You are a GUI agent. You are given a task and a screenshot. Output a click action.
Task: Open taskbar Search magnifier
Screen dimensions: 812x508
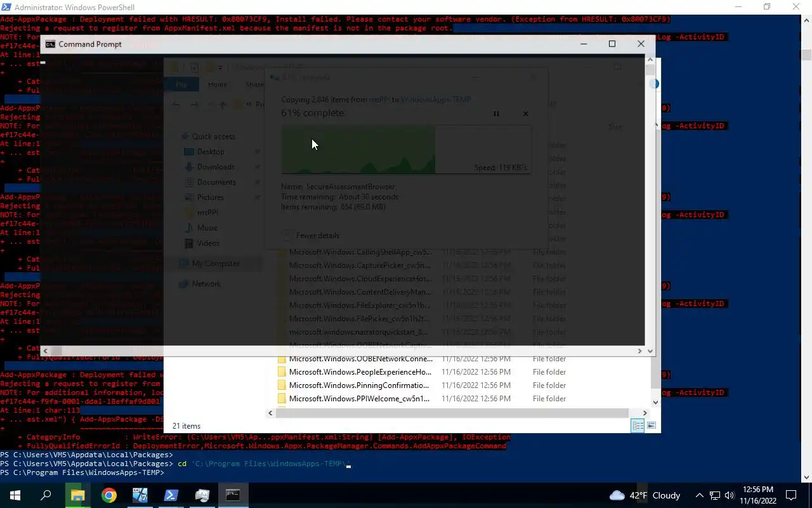[46, 495]
